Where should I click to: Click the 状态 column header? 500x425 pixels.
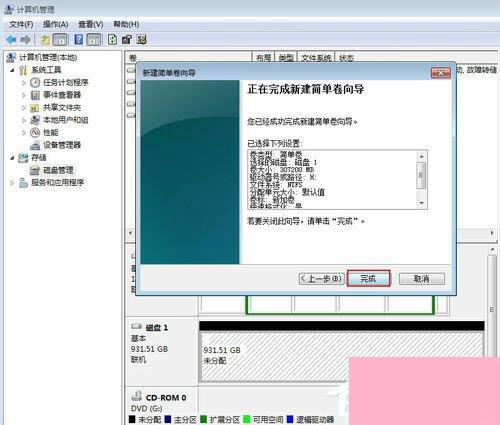tap(347, 58)
